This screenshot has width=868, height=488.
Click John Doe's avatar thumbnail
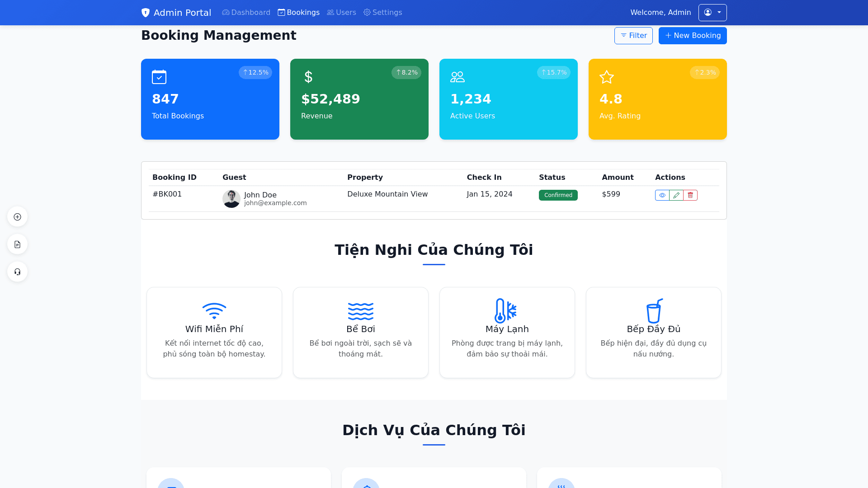tap(231, 199)
